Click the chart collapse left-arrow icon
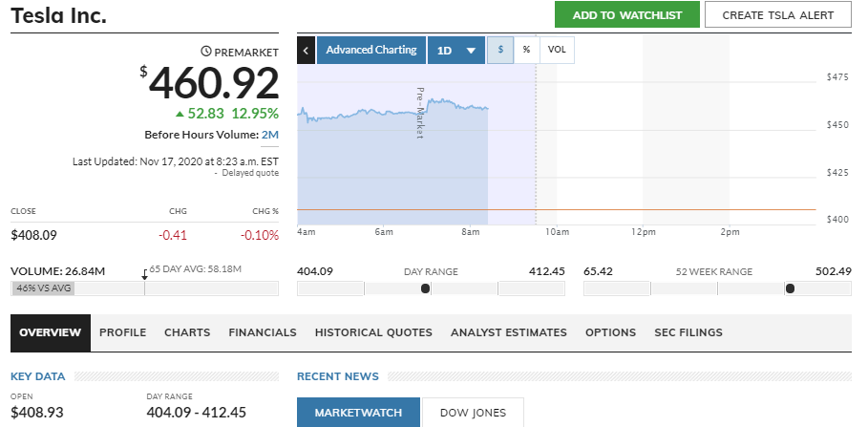 306,50
